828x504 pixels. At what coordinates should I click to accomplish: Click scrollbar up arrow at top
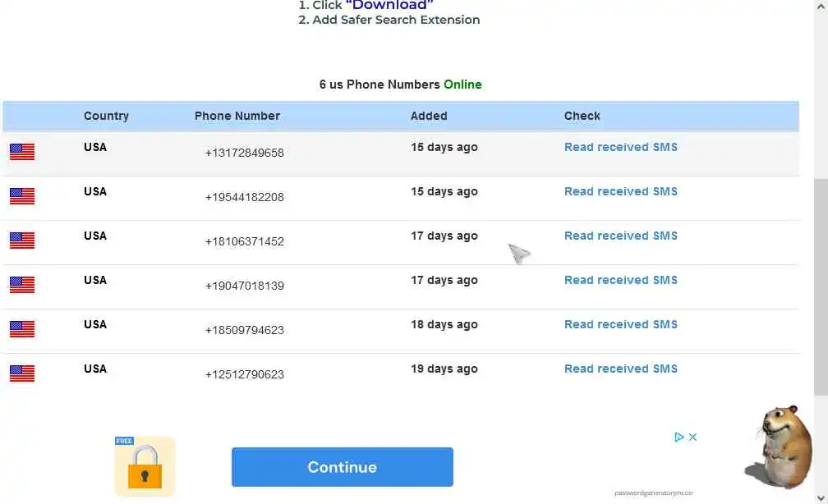[x=820, y=7]
